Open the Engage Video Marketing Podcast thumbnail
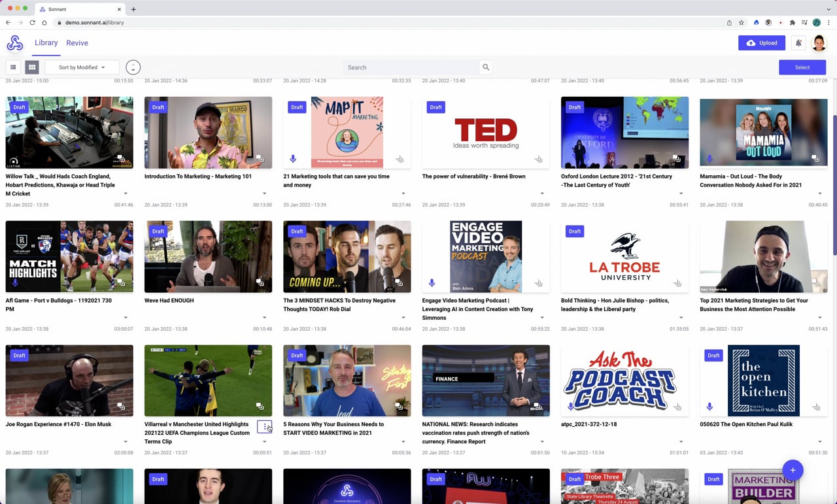This screenshot has width=837, height=504. 486,257
